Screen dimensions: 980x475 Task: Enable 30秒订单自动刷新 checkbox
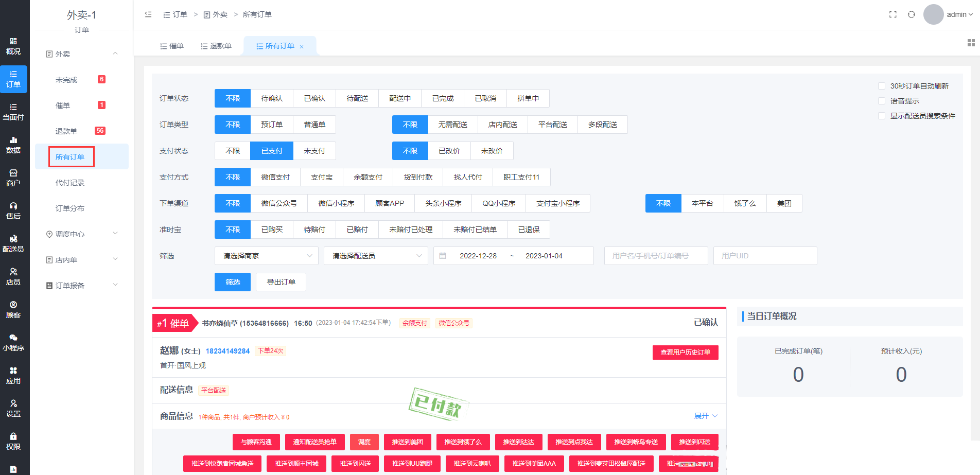click(882, 86)
